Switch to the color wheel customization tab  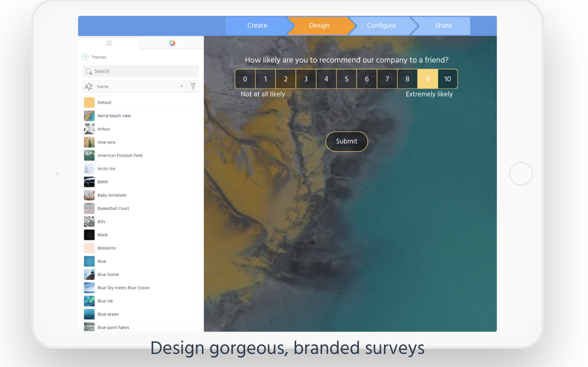(172, 43)
